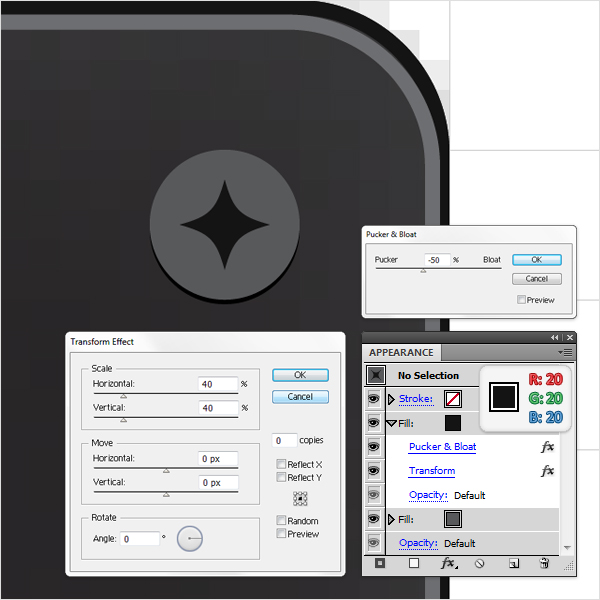Click the fx icon beside Transform
600x600 pixels.
548,471
